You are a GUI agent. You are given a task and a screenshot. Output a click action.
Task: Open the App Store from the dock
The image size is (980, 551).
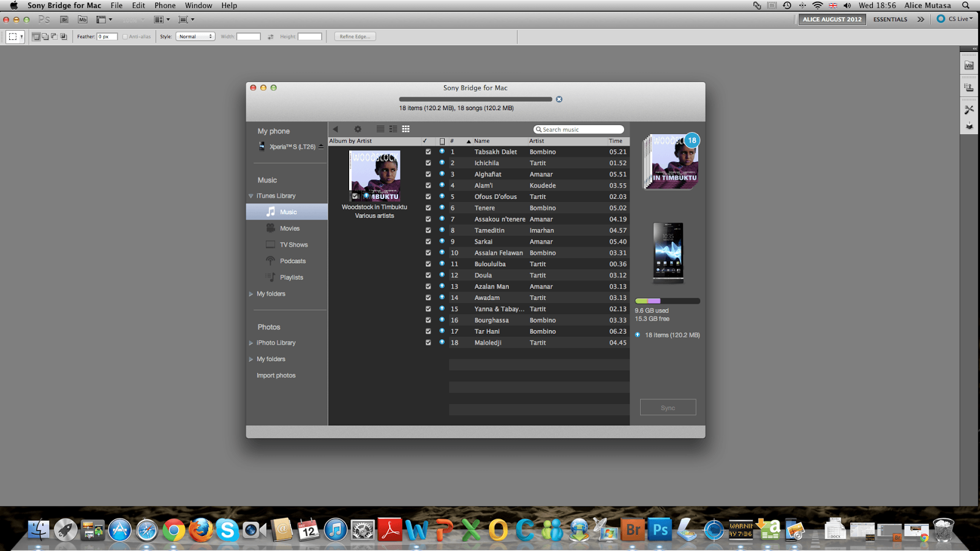[x=119, y=530]
